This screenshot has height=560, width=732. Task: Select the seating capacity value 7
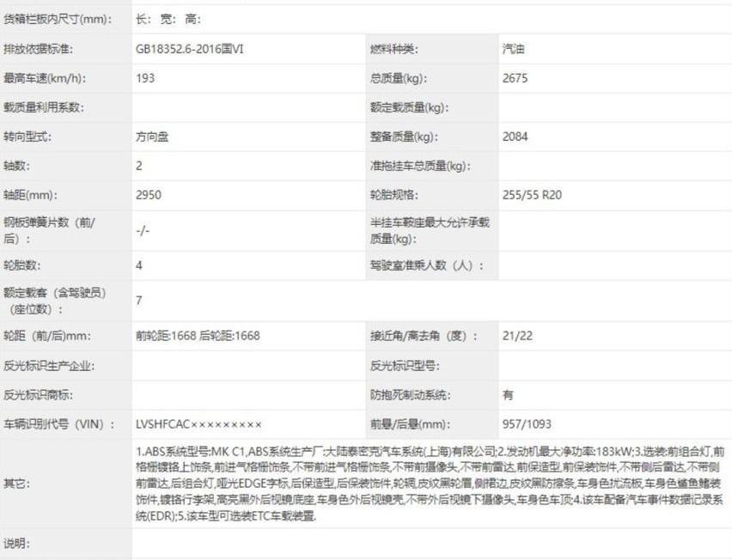139,301
